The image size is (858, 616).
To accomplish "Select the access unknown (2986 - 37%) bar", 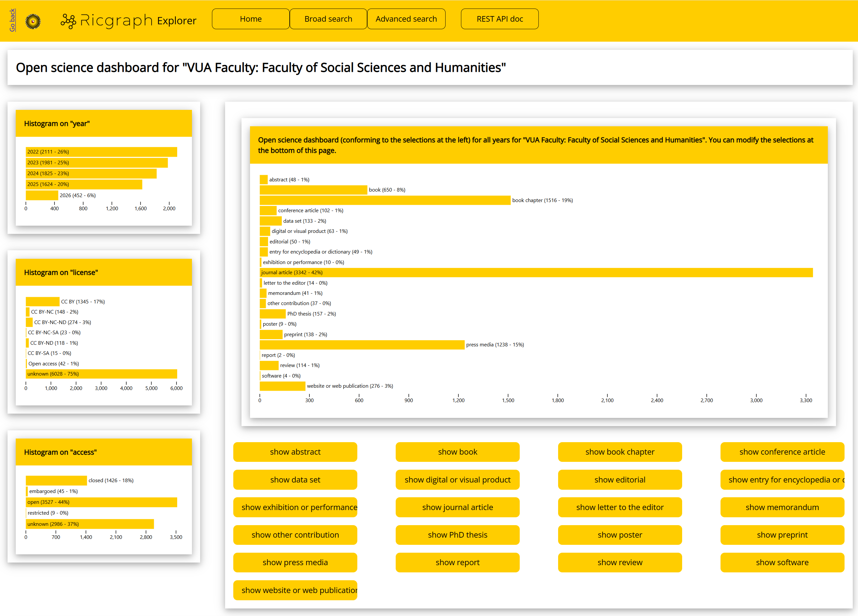I will [x=90, y=524].
